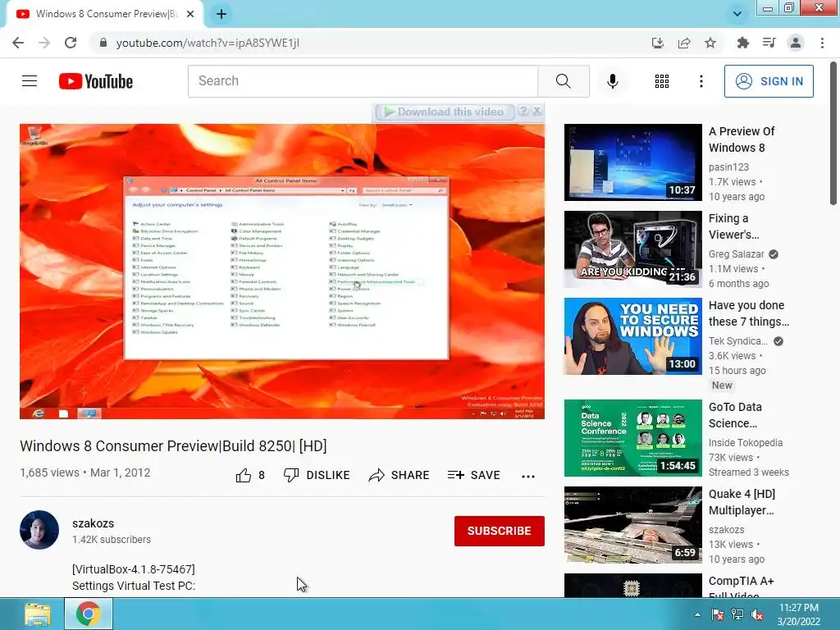Show hidden tray icons arrow

[697, 614]
